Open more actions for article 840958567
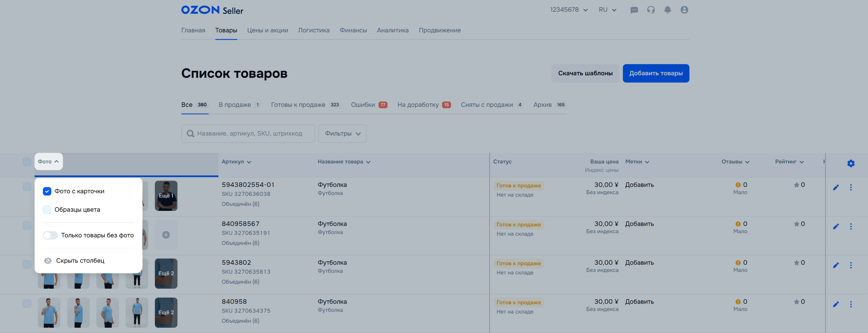 coord(850,226)
